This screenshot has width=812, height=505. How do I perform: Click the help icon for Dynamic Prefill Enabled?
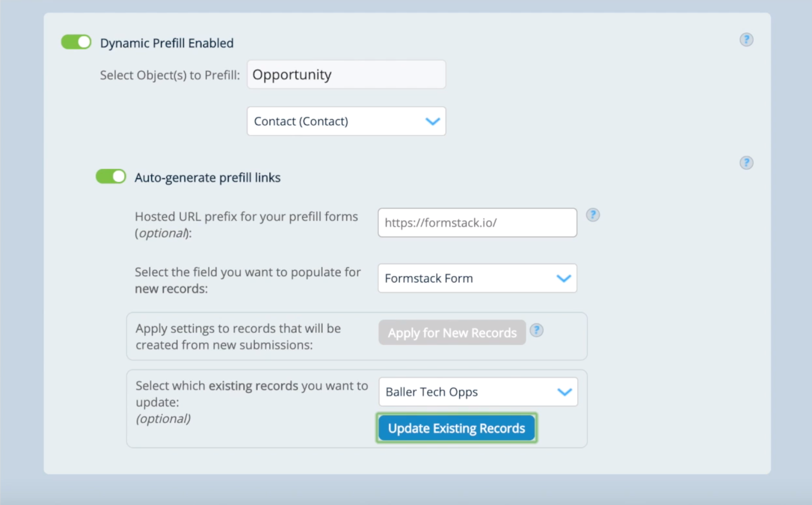click(746, 40)
